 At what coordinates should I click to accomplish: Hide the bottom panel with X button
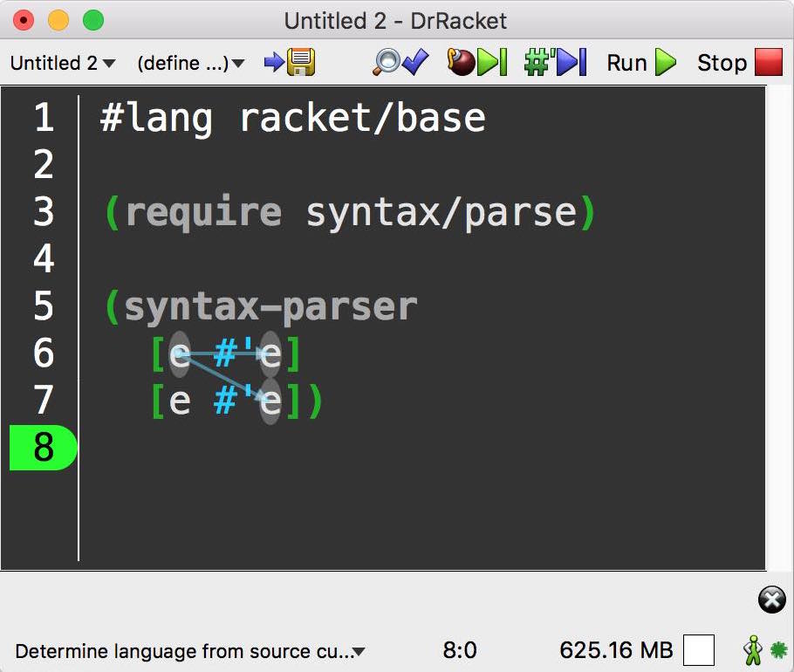point(771,600)
